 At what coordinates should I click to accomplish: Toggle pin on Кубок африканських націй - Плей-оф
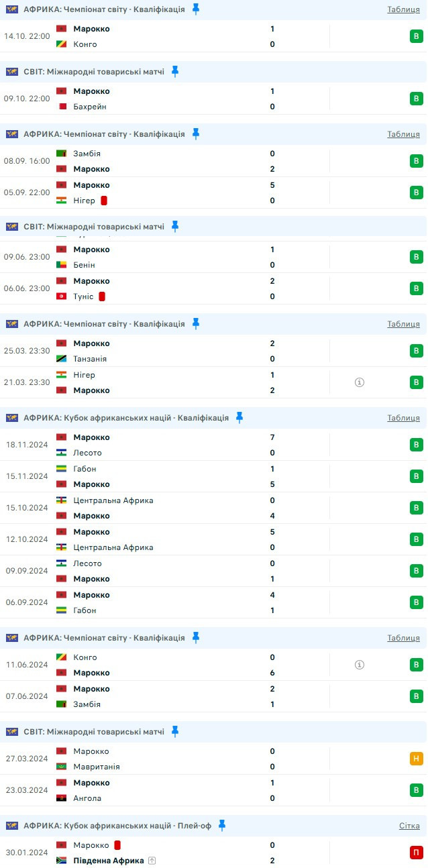222,826
